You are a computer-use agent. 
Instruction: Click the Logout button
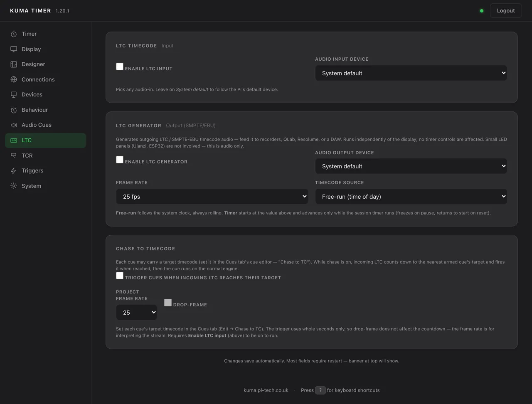point(506,11)
